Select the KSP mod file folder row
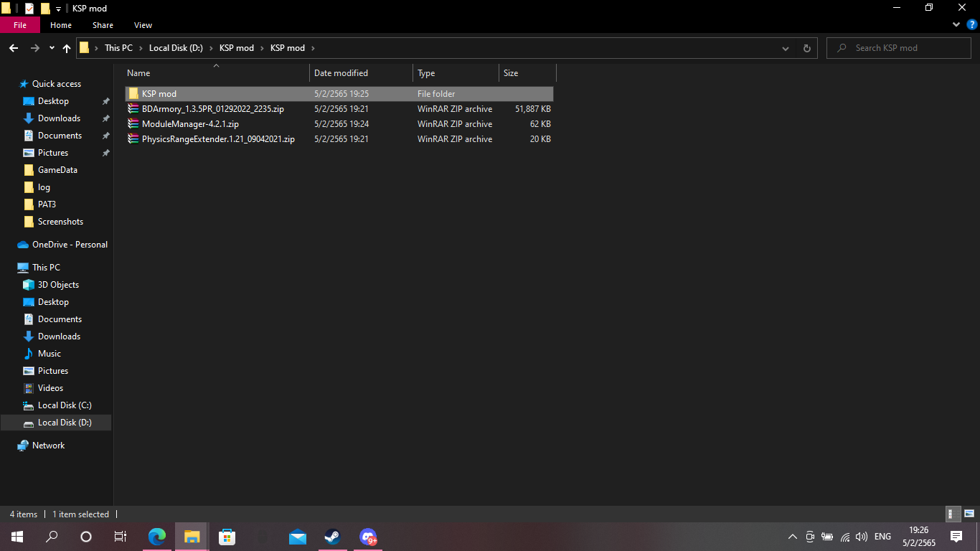The image size is (980, 551). [339, 94]
